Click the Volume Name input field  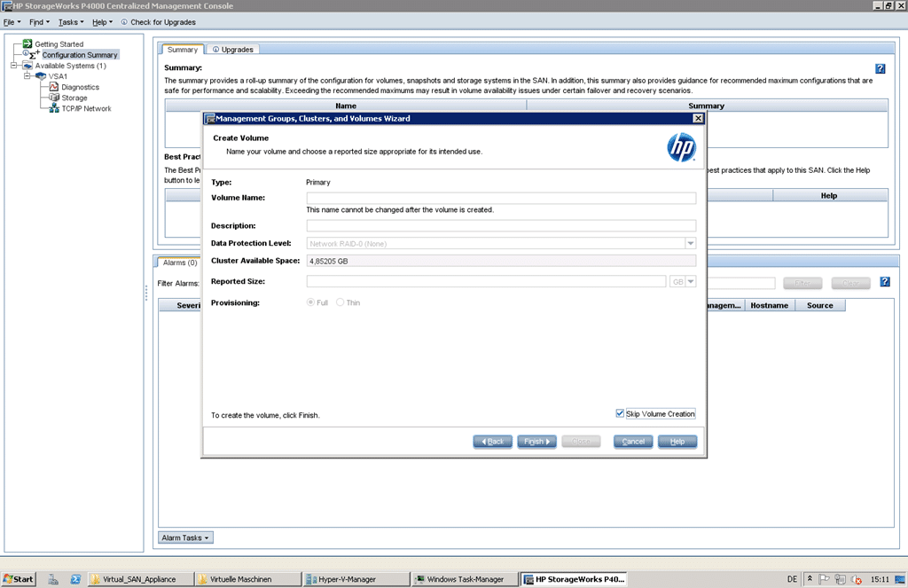tap(501, 198)
